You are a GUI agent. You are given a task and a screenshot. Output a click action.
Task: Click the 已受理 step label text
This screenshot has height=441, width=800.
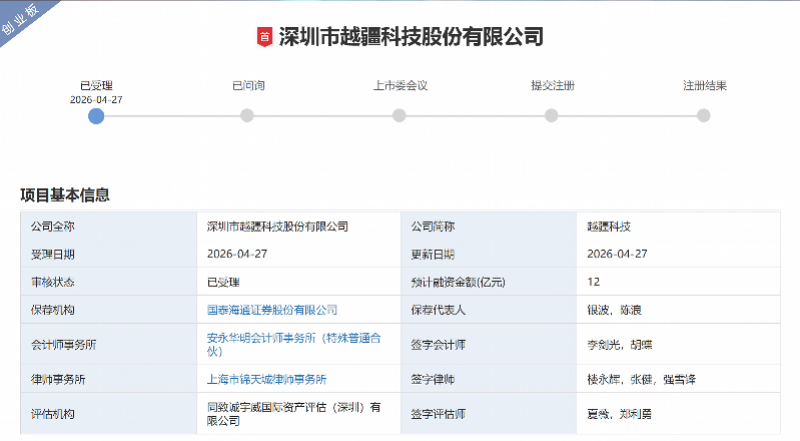96,85
